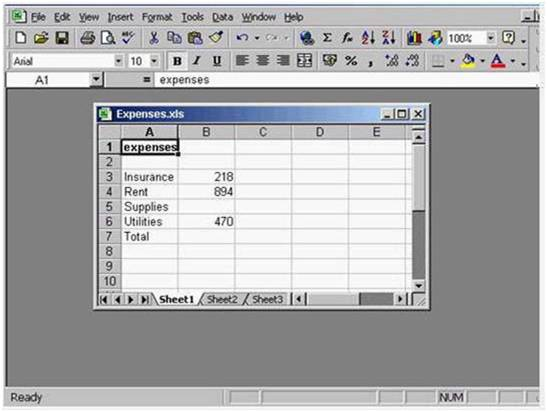This screenshot has height=412, width=547.
Task: Click the Save floppy disk icon
Action: tap(62, 38)
